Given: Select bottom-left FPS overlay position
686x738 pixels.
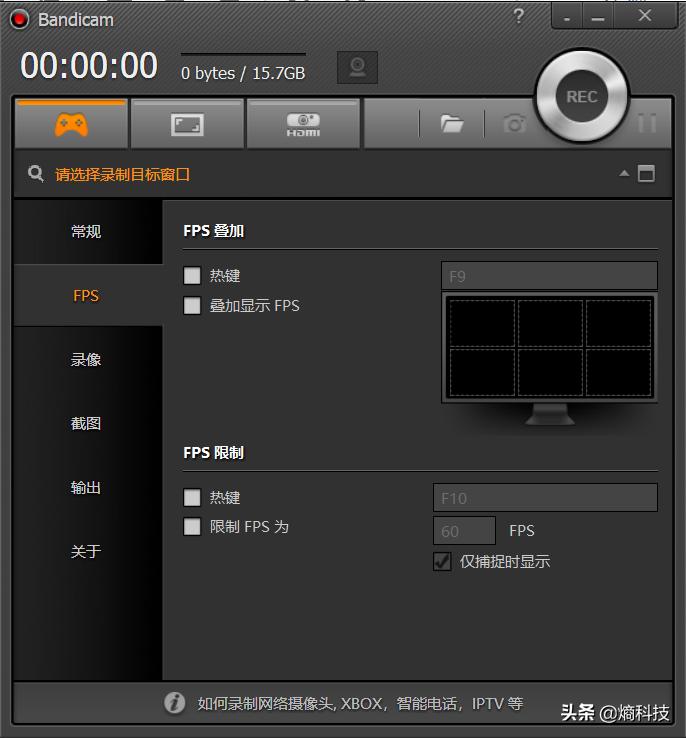Looking at the screenshot, I should (482, 372).
